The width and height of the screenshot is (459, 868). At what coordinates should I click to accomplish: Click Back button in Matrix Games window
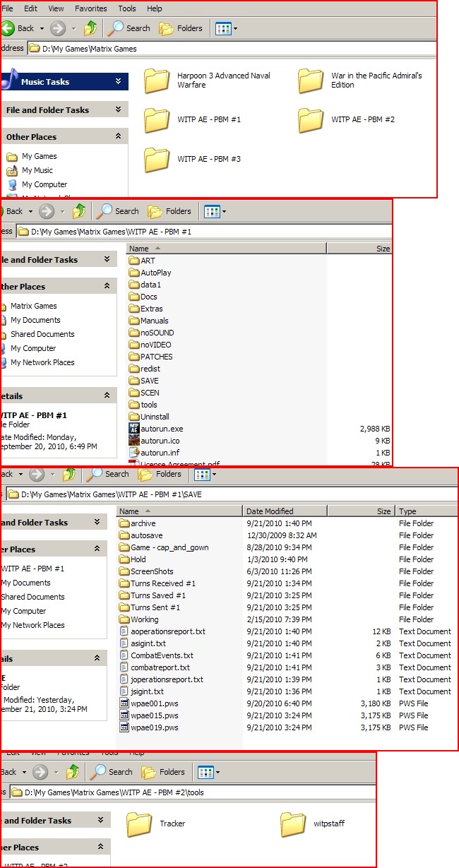point(18,28)
